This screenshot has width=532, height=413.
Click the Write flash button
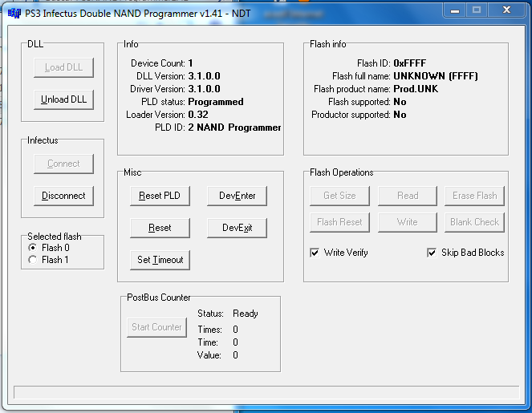(408, 222)
